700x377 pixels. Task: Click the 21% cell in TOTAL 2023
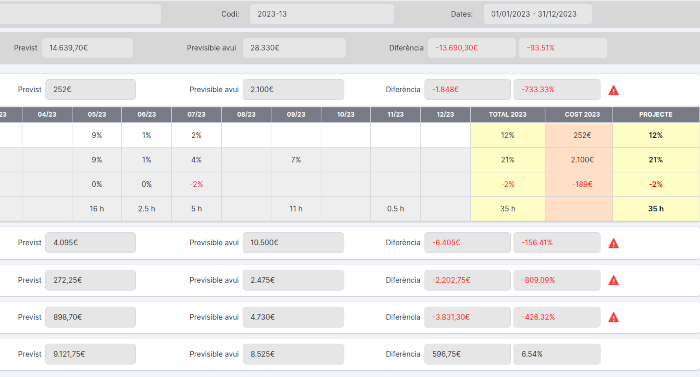(x=508, y=159)
